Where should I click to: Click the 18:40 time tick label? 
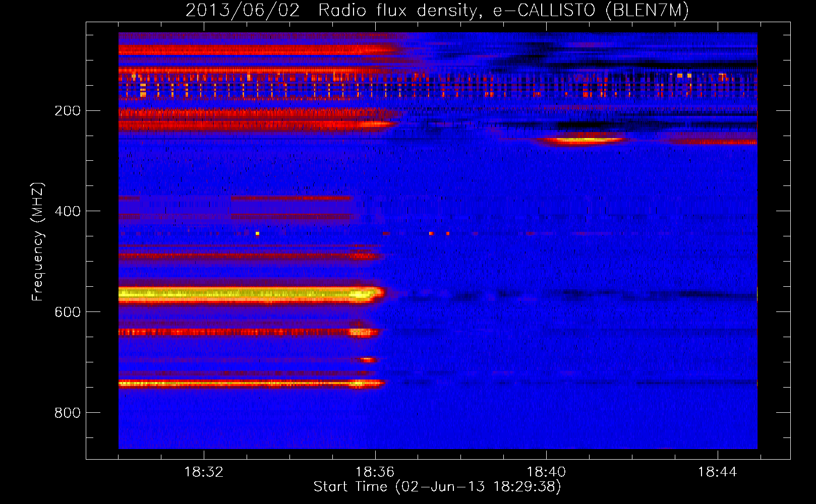tap(546, 472)
